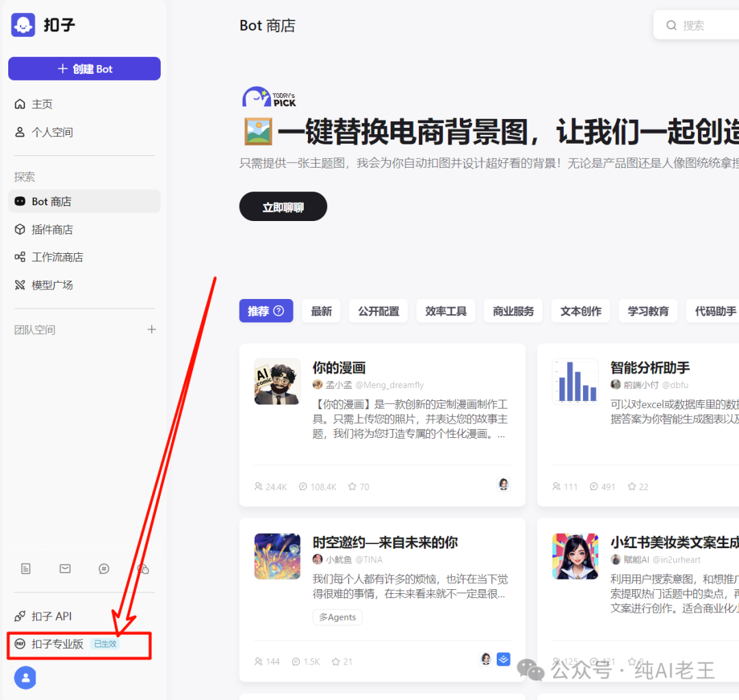The image size is (739, 700).
Task: Focus the 搜索 search field
Action: 697,25
